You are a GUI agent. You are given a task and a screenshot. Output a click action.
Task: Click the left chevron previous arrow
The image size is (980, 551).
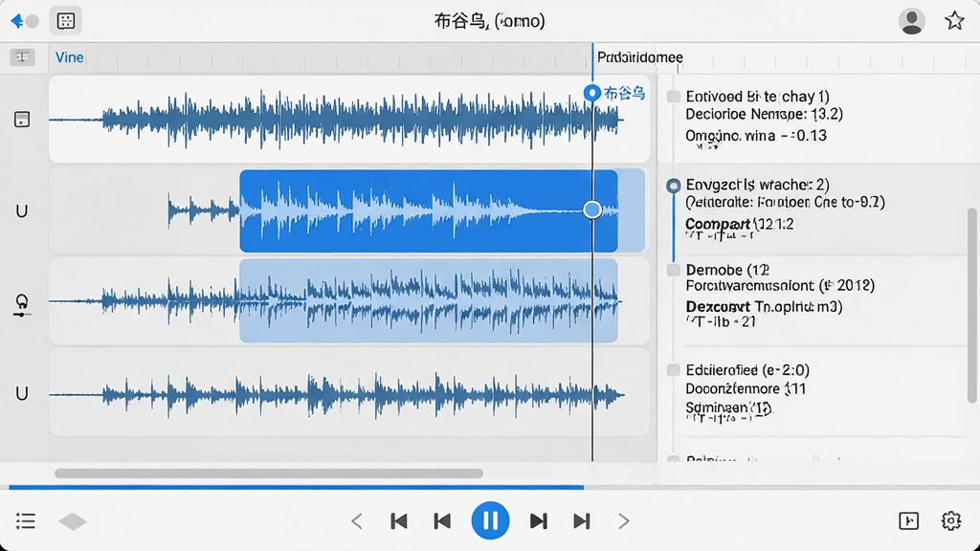click(x=357, y=521)
